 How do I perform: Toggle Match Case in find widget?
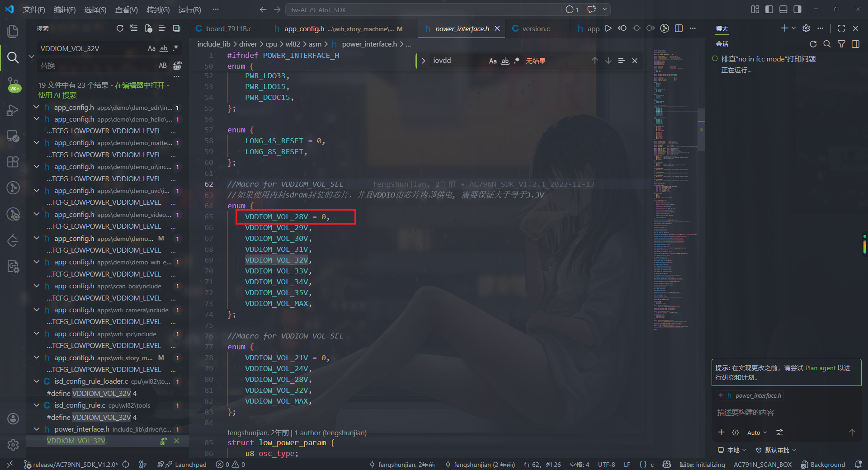point(493,61)
